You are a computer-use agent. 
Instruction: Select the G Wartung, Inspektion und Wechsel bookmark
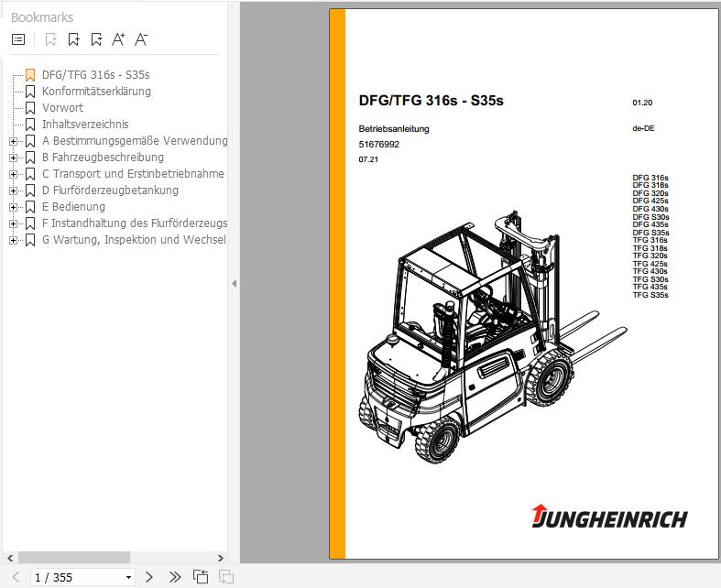[135, 240]
